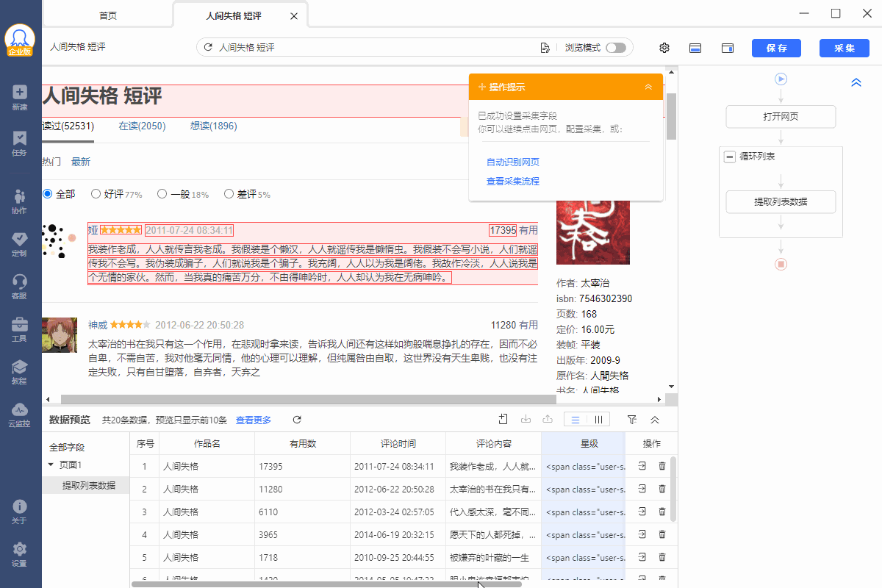Screen dimensions: 882x588
Task: Switch to vertical columns view icon
Action: pyautogui.click(x=598, y=420)
